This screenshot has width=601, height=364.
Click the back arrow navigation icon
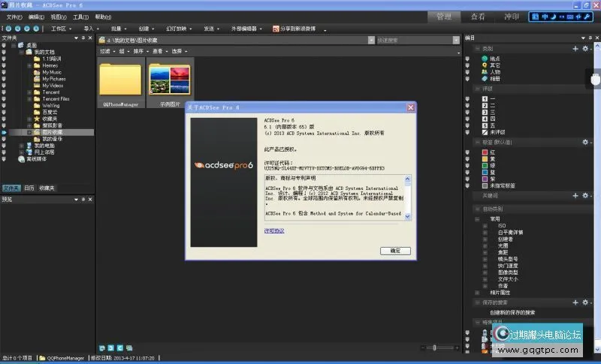tap(17, 29)
